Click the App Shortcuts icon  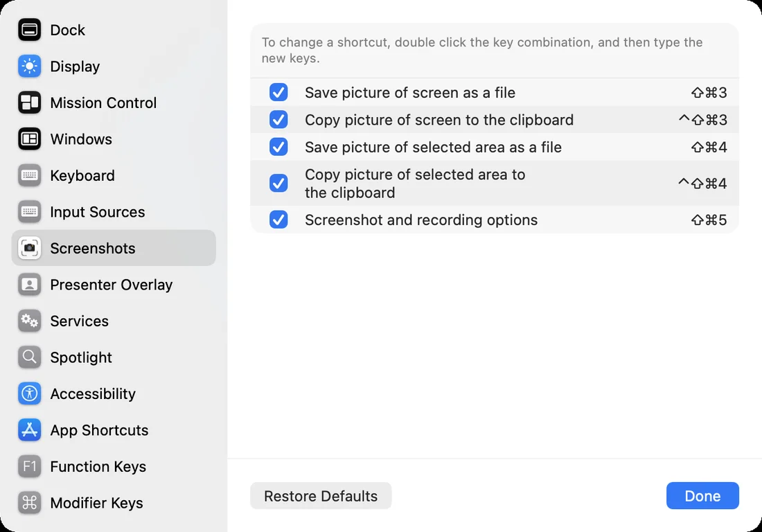(x=30, y=430)
